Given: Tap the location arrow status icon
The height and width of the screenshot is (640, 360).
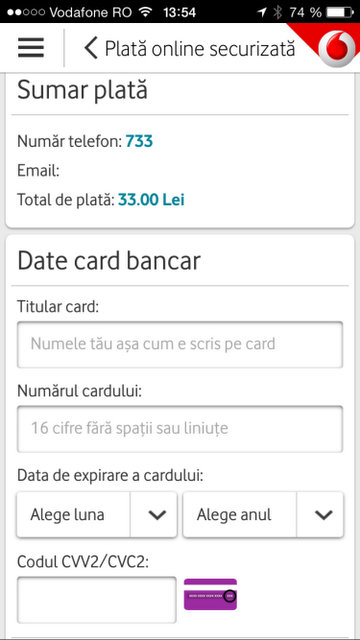Looking at the screenshot, I should pyautogui.click(x=262, y=12).
